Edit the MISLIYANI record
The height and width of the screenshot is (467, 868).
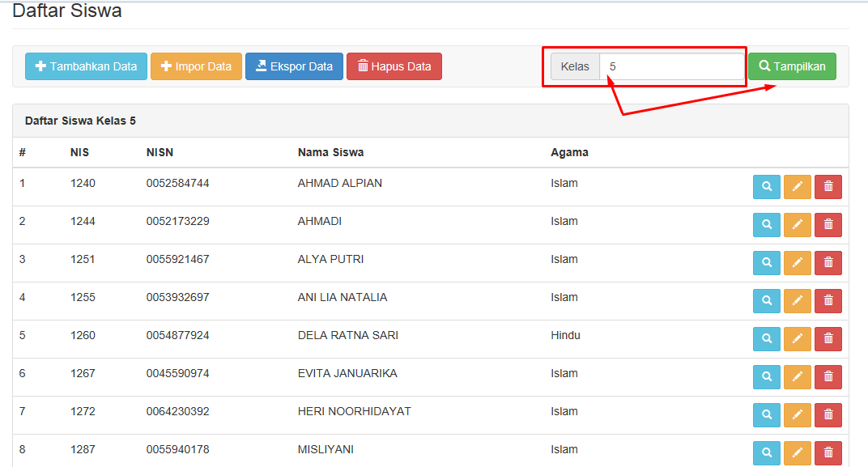coord(797,453)
